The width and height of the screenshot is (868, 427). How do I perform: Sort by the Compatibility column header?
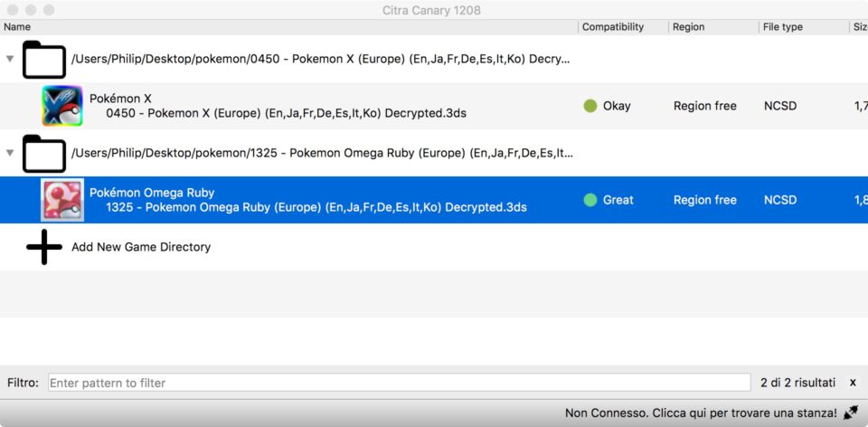[623, 26]
